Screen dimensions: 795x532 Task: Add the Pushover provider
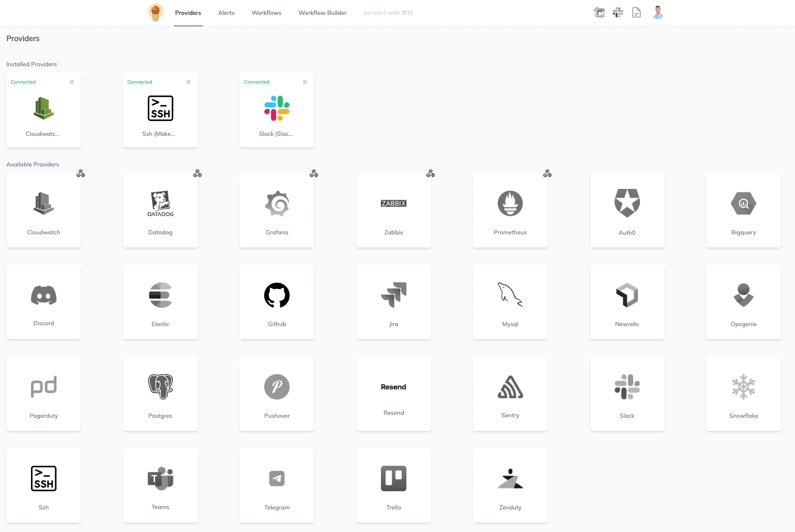coord(277,394)
